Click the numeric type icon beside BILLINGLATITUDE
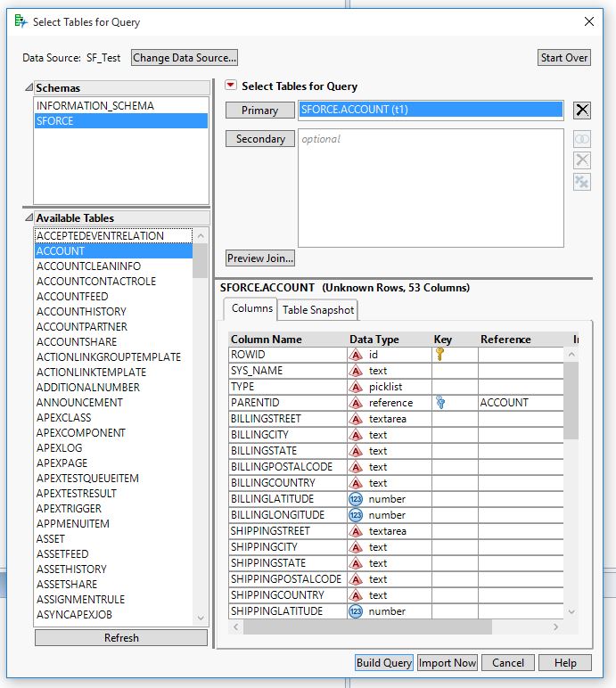 (356, 499)
